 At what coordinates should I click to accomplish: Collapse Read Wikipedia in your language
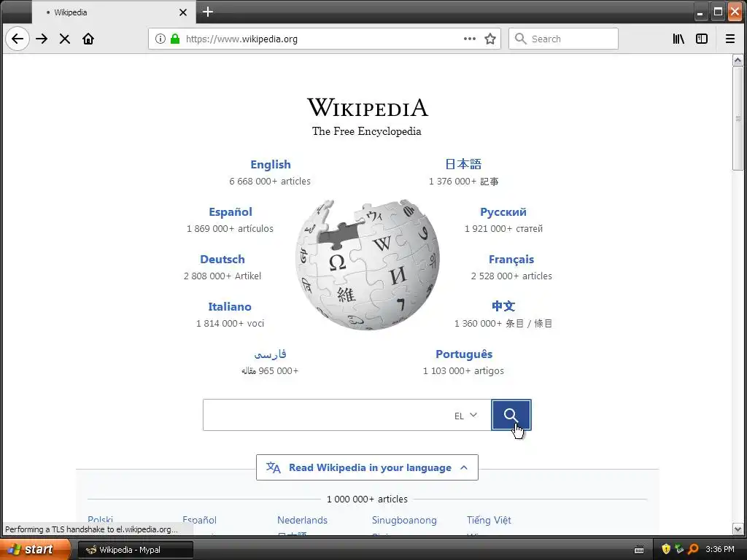367,467
